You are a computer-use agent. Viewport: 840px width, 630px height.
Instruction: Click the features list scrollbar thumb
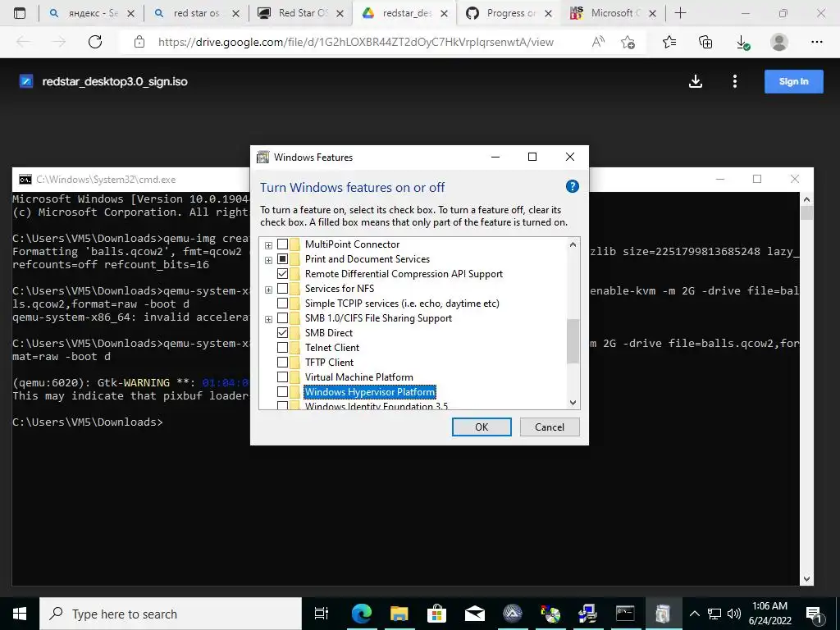point(573,341)
